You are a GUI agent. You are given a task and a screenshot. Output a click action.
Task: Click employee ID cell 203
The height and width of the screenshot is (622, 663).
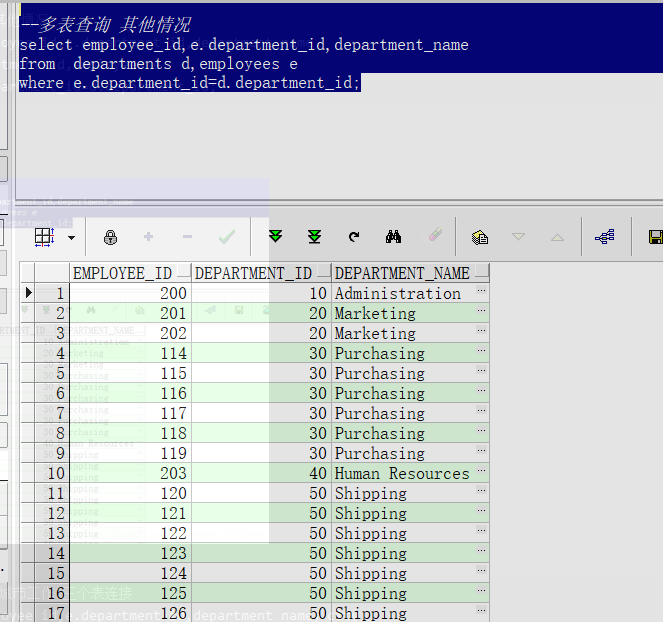pyautogui.click(x=130, y=473)
